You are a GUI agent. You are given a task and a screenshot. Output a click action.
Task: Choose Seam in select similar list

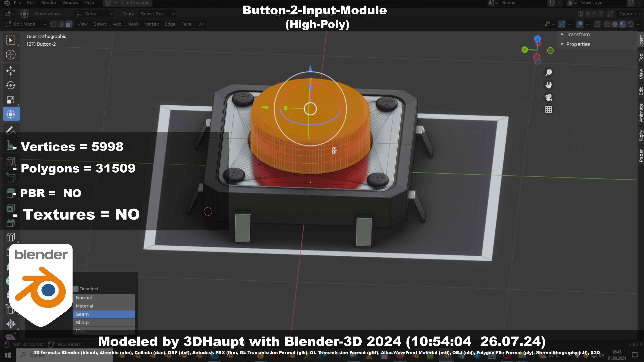coord(104,314)
